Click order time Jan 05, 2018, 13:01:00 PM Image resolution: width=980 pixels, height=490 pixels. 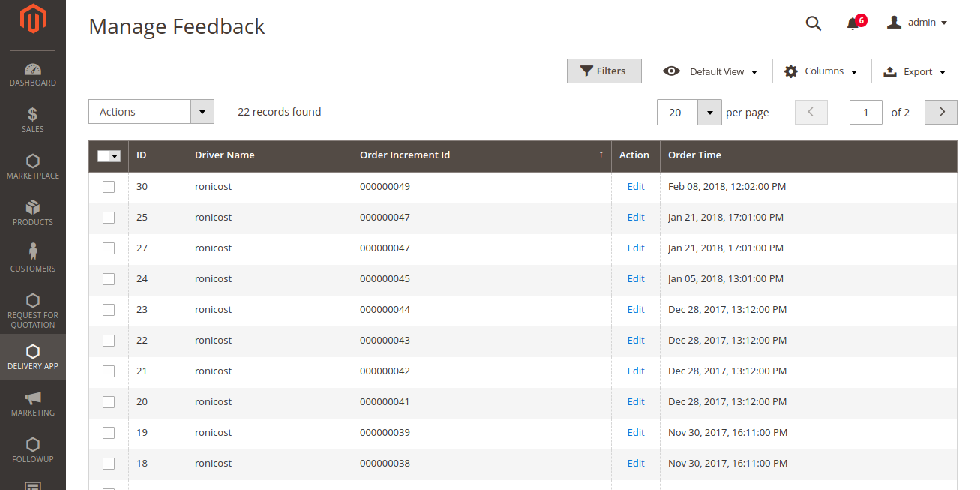point(726,279)
